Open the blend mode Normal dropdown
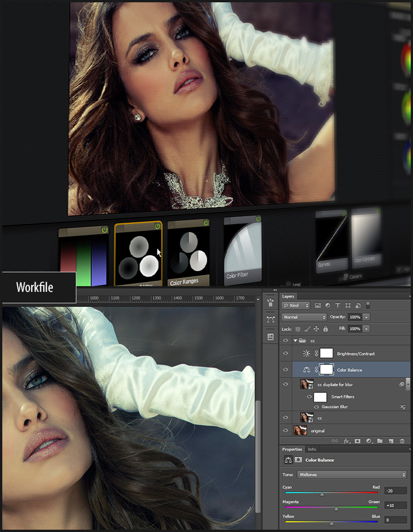This screenshot has width=413, height=532. (304, 317)
